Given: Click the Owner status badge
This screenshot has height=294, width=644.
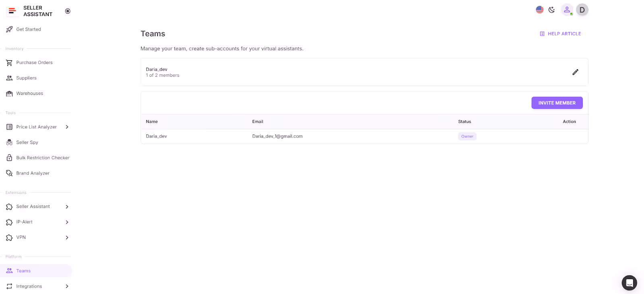Looking at the screenshot, I should coord(467,136).
